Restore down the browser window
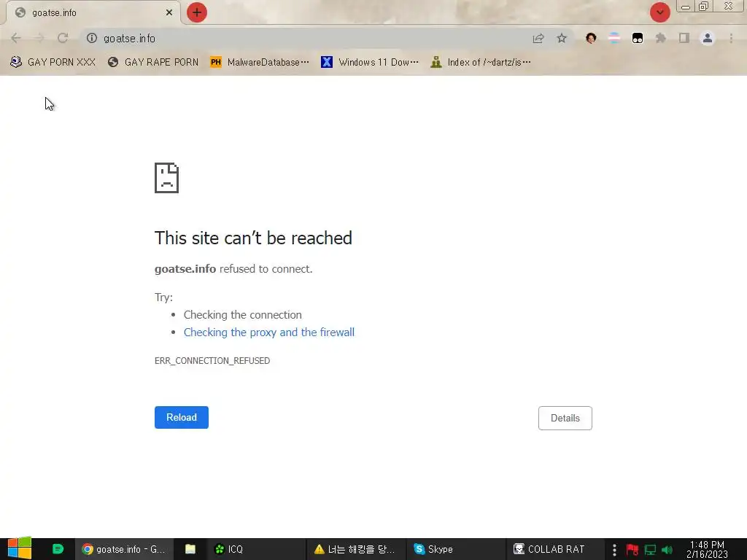 (x=703, y=6)
